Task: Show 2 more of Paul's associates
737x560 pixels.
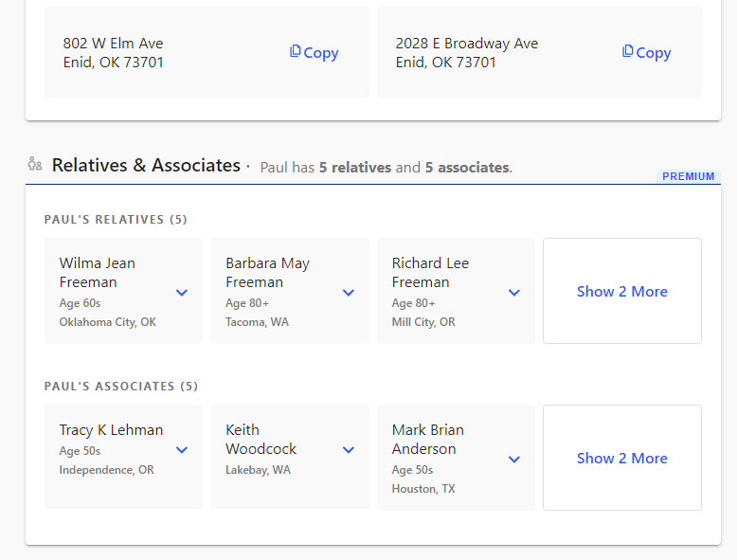Action: click(x=621, y=458)
